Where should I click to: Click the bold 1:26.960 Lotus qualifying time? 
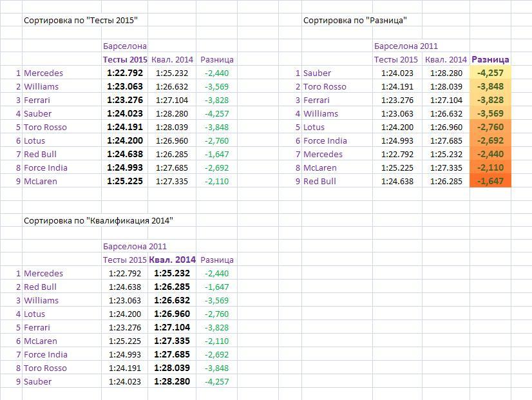click(172, 314)
